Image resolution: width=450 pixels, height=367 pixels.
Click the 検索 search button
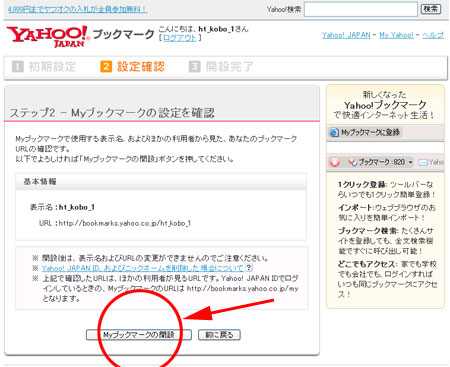tap(431, 9)
